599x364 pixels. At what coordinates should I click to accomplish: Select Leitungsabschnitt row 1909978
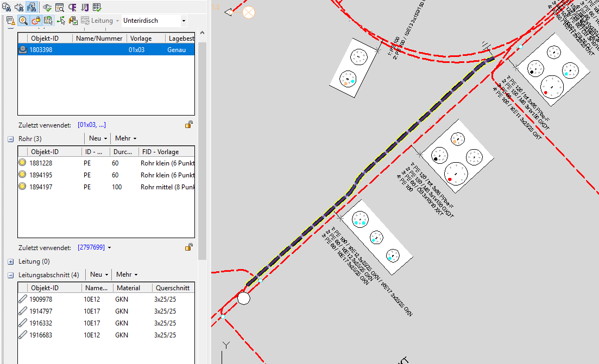pyautogui.click(x=106, y=299)
